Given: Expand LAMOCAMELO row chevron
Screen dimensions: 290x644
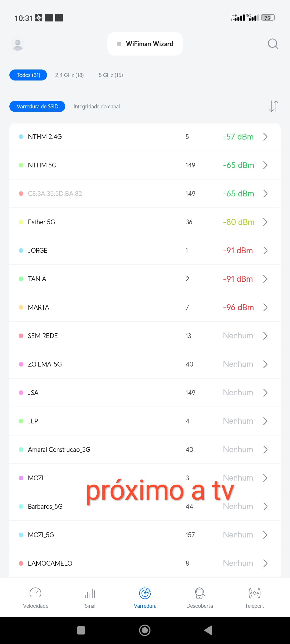Looking at the screenshot, I should pyautogui.click(x=265, y=563).
